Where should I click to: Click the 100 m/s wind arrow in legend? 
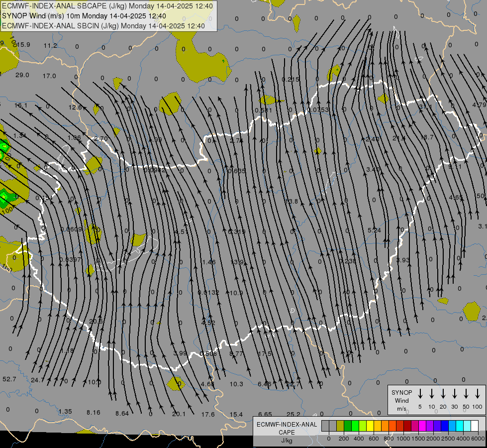click(478, 394)
